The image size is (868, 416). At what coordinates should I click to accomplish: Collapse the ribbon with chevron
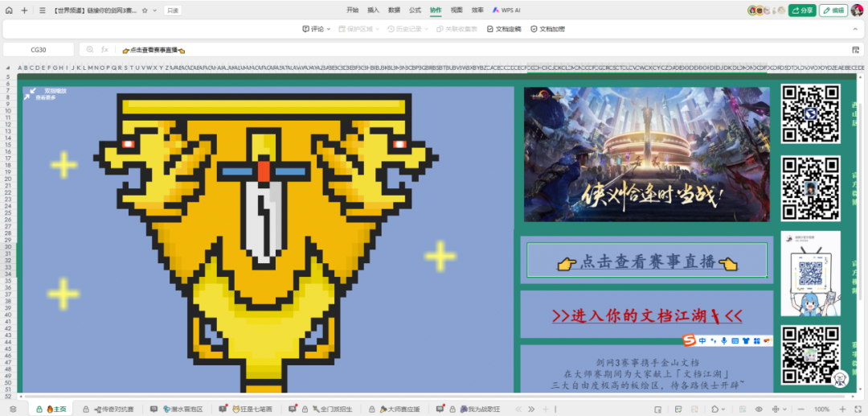(x=854, y=29)
